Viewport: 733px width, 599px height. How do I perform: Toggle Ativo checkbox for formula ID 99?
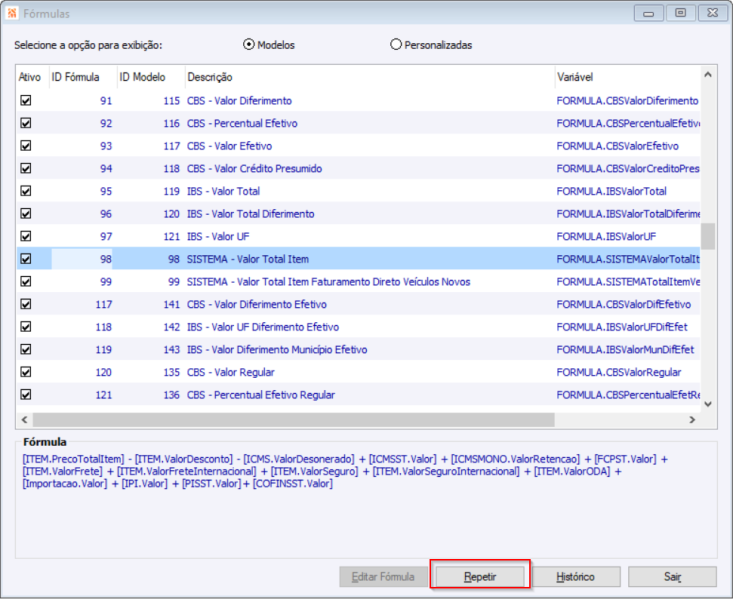pos(26,281)
